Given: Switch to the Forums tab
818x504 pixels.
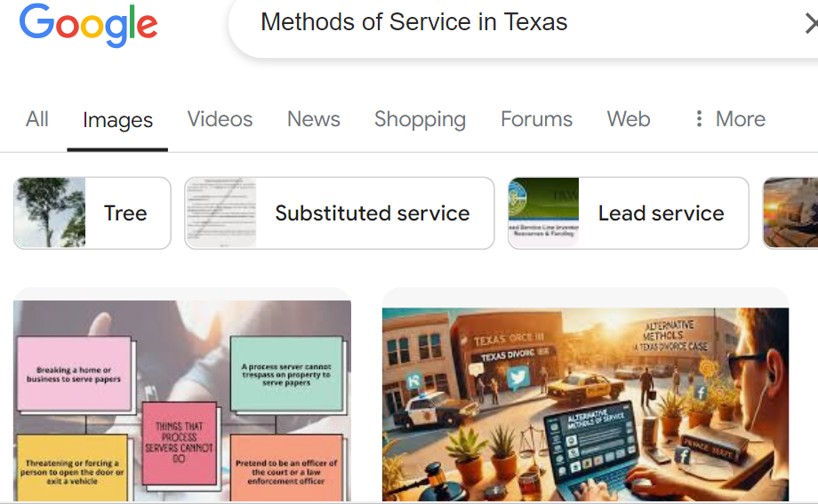Looking at the screenshot, I should click(x=536, y=119).
